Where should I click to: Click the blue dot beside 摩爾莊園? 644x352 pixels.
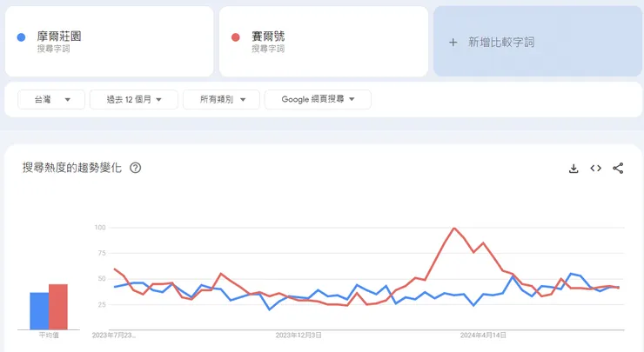coord(22,37)
